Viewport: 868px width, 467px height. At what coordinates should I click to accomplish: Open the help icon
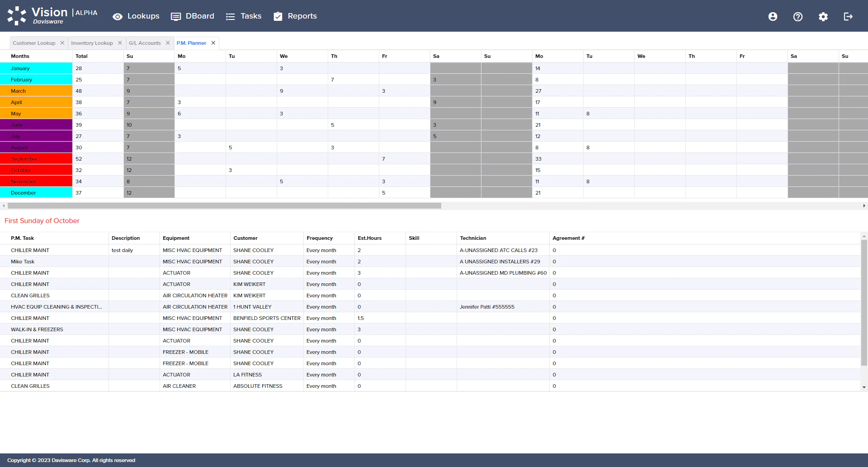(x=798, y=16)
